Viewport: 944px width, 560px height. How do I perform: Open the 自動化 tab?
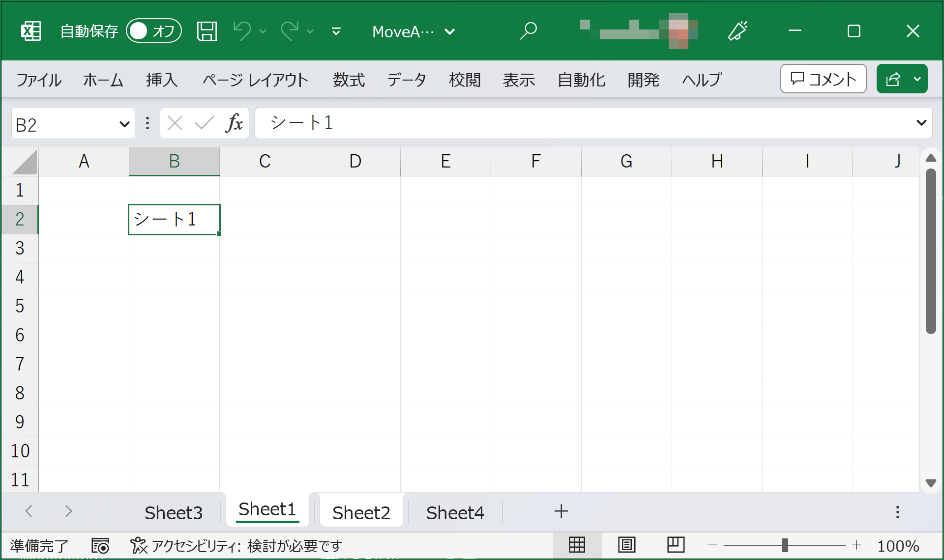(581, 80)
